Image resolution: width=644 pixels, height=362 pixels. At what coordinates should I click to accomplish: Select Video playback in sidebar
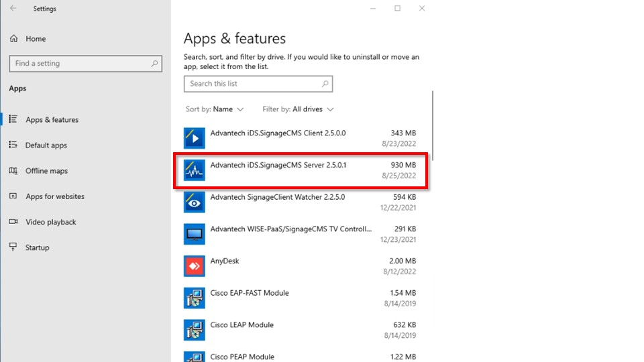click(50, 222)
